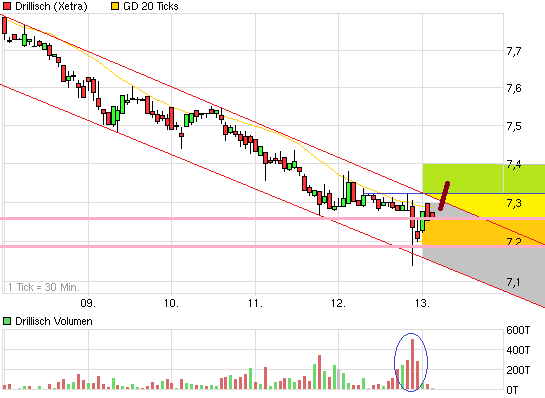Screen dimensions: 545x398
Task: Click the 600T volume axis label
Action: point(518,330)
